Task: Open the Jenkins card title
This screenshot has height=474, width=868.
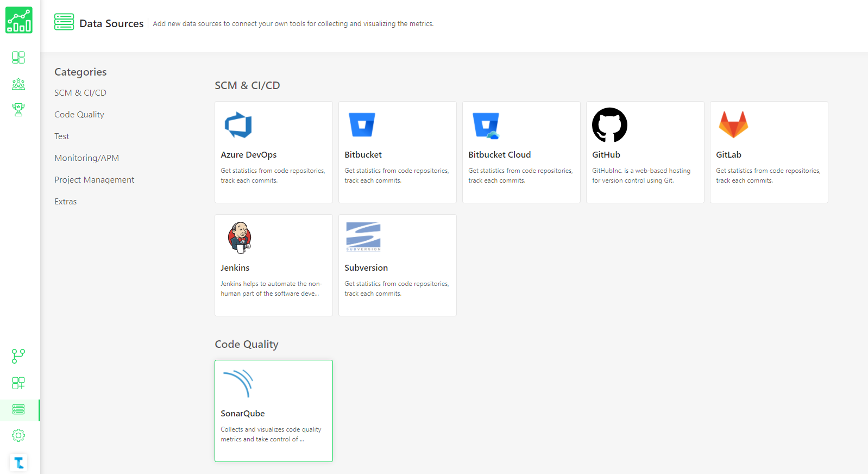Action: coord(235,268)
